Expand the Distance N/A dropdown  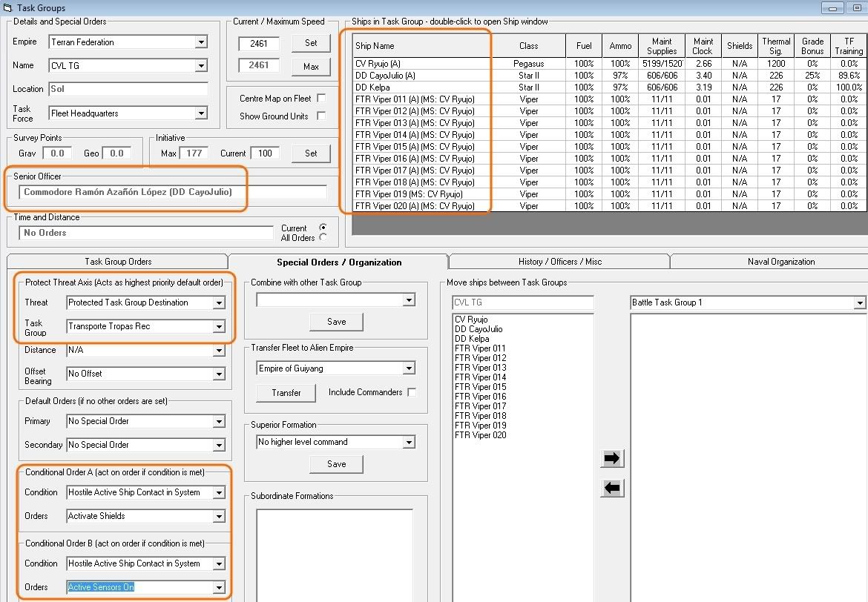(219, 350)
